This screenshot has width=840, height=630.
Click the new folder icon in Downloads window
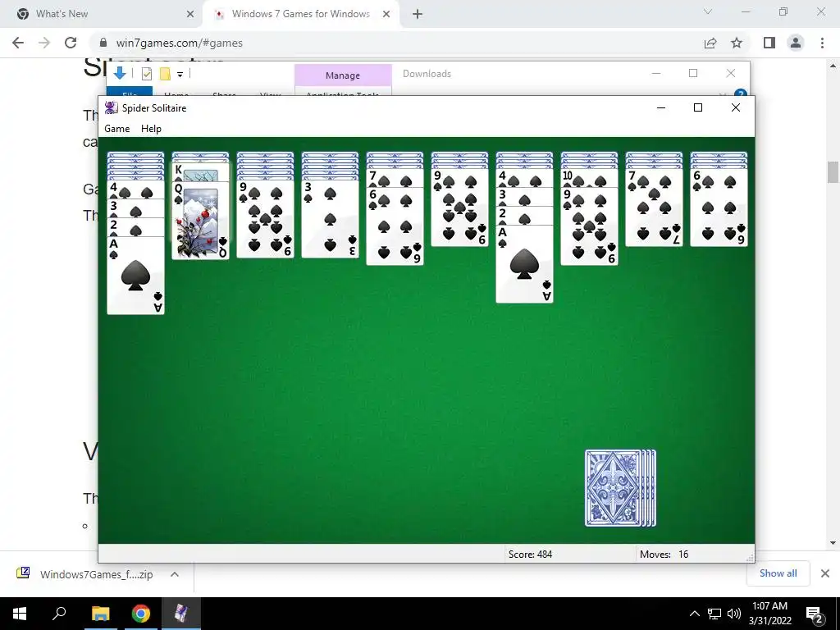point(165,74)
